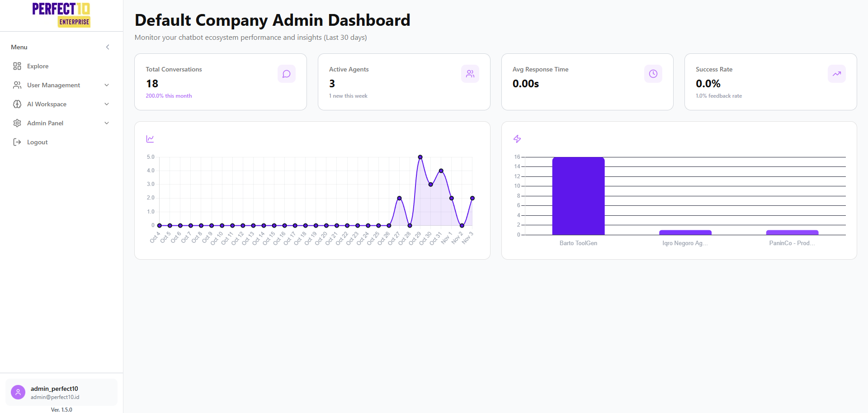Click the Logout arrow icon
This screenshot has width=868, height=413.
tap(17, 142)
